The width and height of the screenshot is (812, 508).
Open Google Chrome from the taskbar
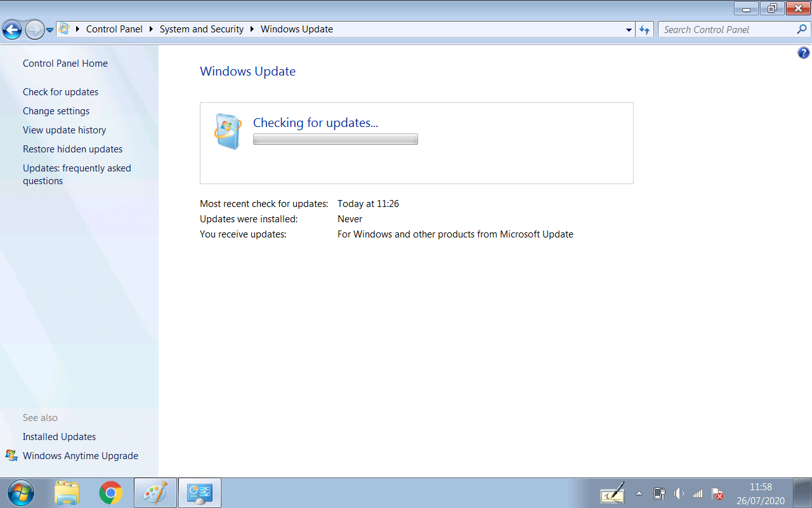pos(110,493)
